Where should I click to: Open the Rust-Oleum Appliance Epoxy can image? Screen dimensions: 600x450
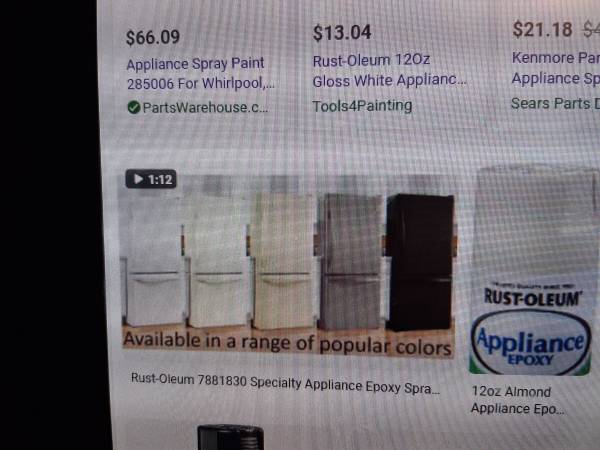pyautogui.click(x=532, y=270)
